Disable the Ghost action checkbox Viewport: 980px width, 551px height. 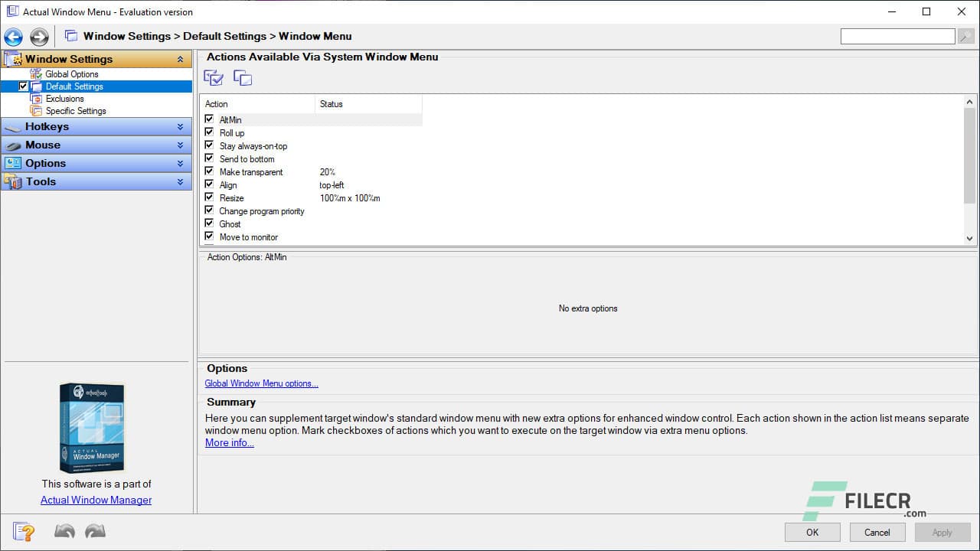(x=209, y=223)
